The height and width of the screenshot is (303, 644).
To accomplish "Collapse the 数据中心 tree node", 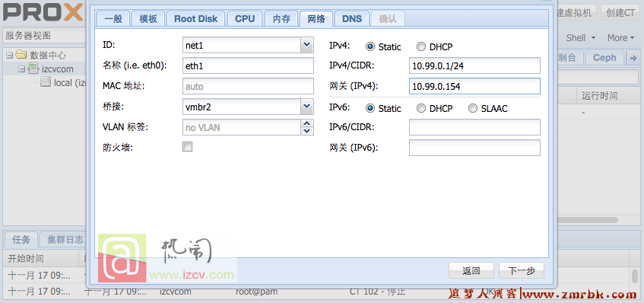I will tap(10, 55).
